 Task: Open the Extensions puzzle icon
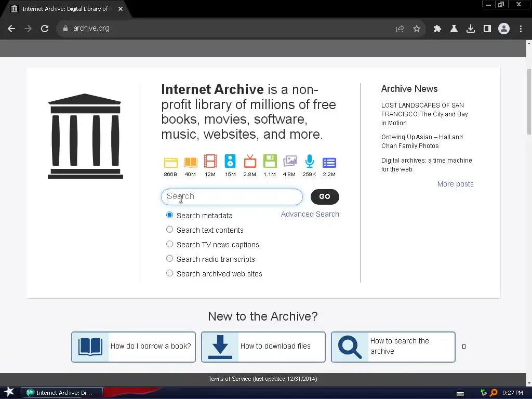pos(437,29)
